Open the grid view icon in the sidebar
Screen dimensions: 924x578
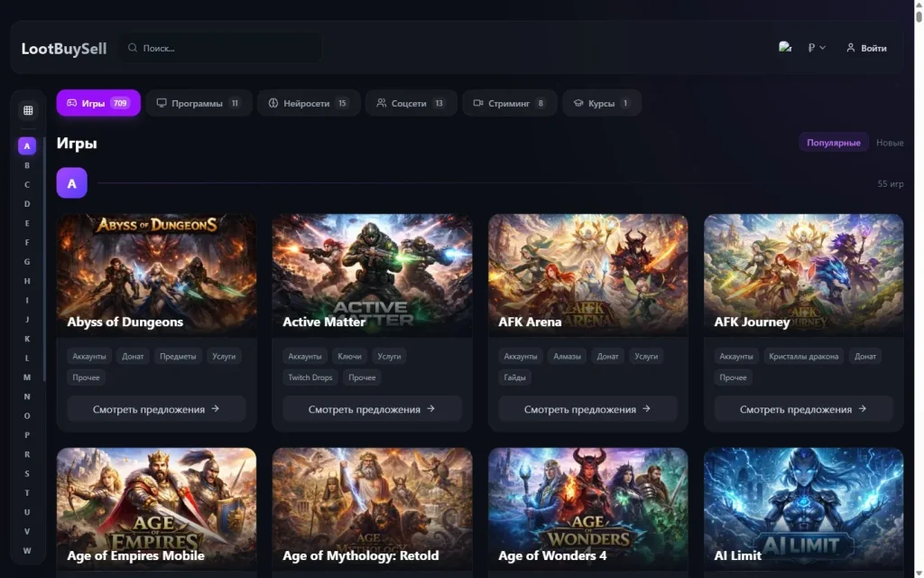coord(28,110)
